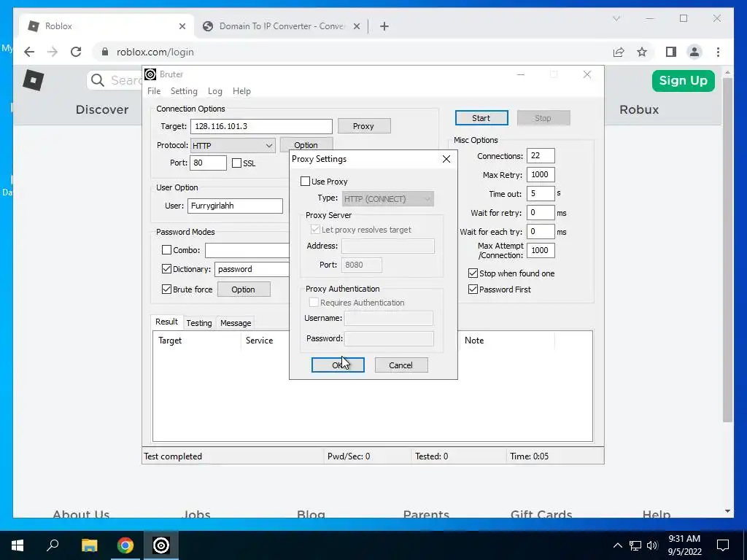Switch to Domain To IP Converter tab
This screenshot has height=560, width=747.
click(x=281, y=26)
